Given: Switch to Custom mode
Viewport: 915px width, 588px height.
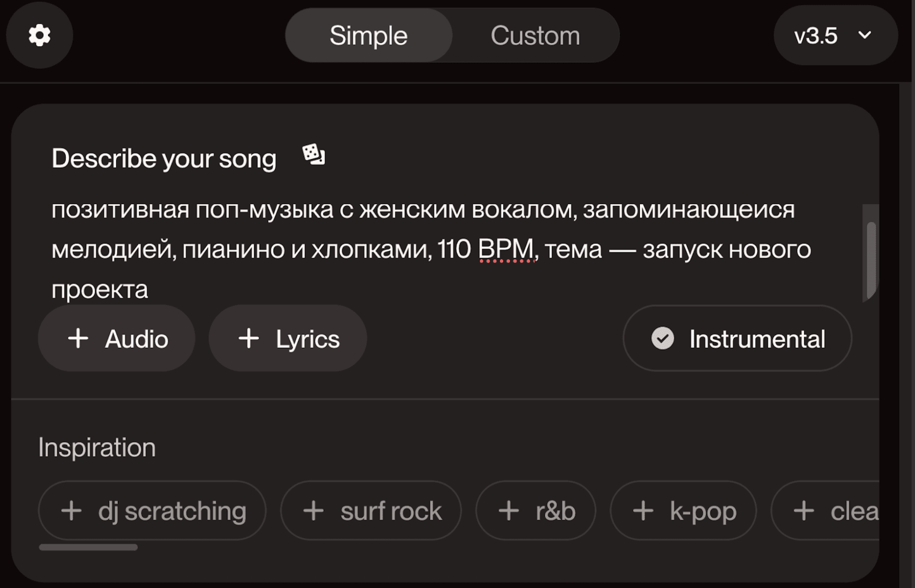Looking at the screenshot, I should 534,35.
